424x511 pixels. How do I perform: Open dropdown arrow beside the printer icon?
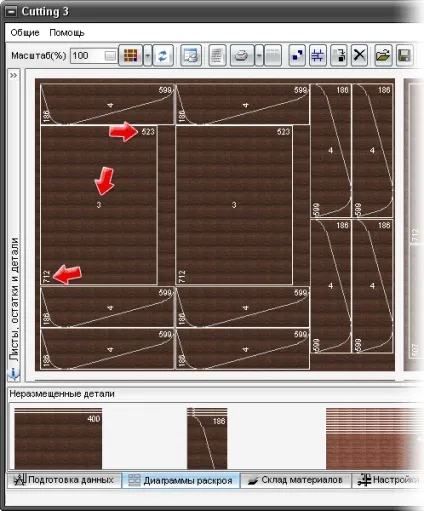coord(259,55)
